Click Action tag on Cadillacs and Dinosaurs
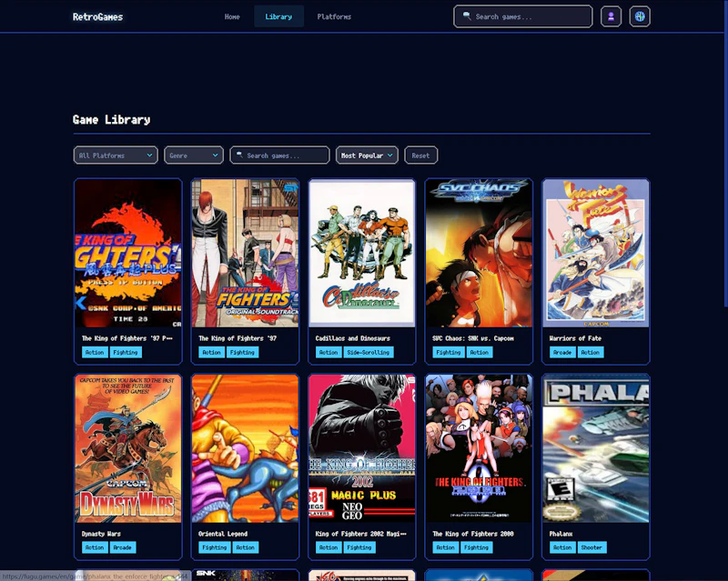This screenshot has height=581, width=728. click(x=329, y=352)
